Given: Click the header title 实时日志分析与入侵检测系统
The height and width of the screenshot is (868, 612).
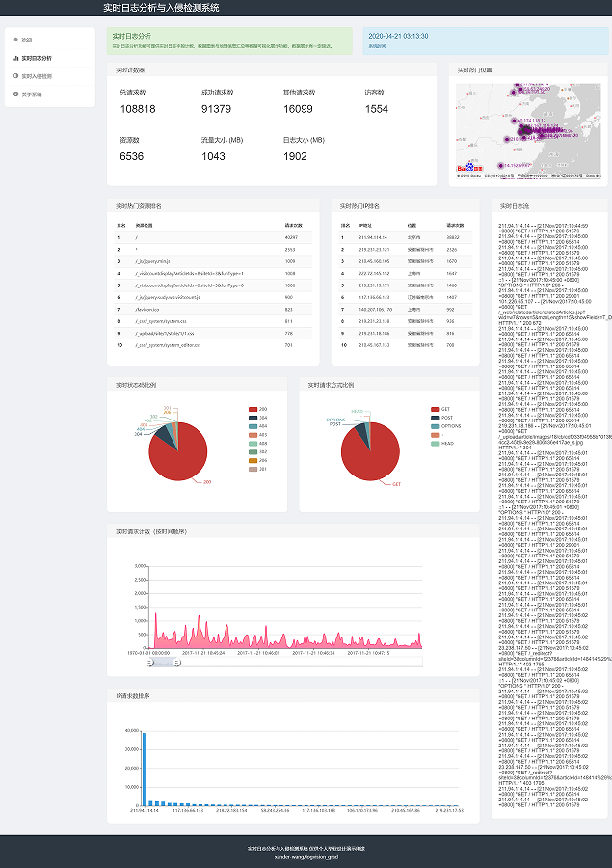Looking at the screenshot, I should [x=161, y=8].
